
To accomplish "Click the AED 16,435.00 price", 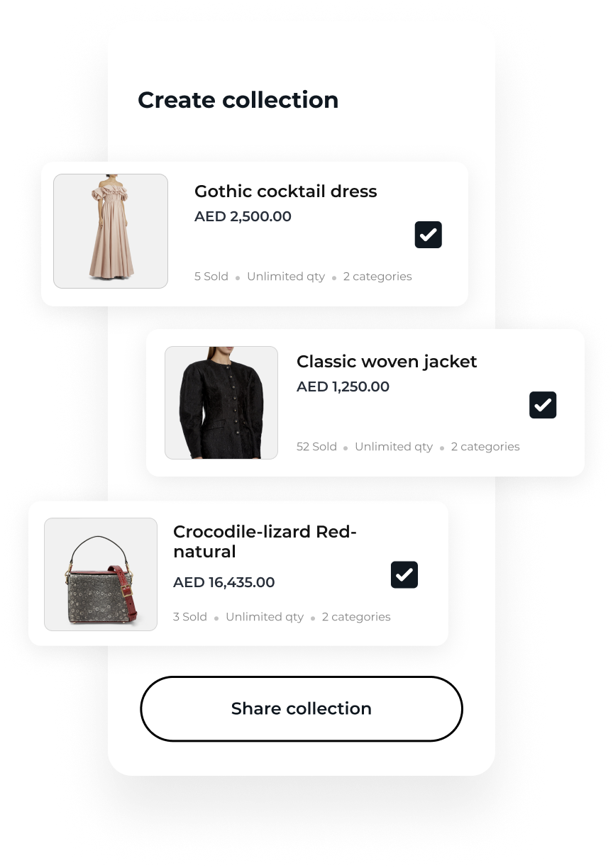I will [224, 582].
